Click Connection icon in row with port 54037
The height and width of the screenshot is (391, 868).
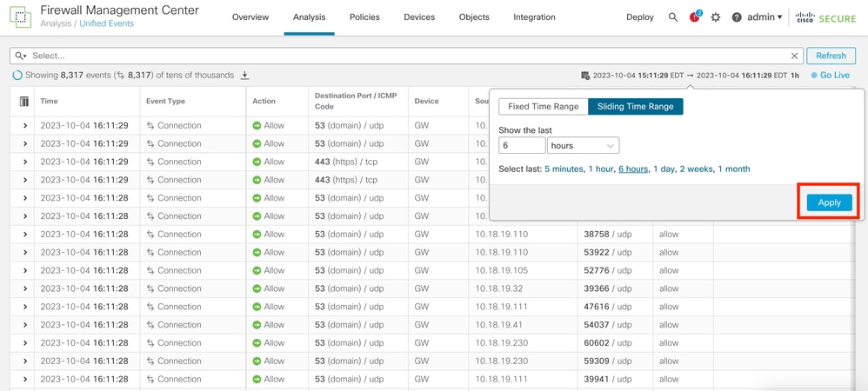[150, 325]
